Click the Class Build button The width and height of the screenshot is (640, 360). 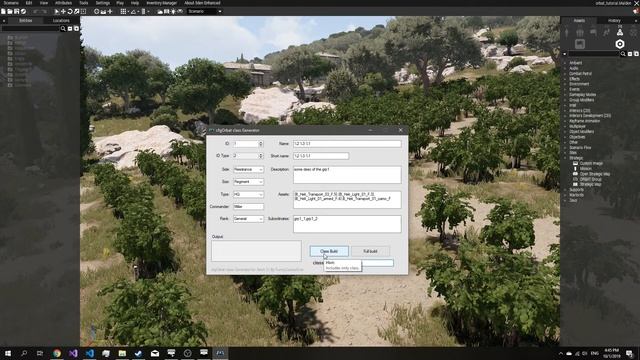329,251
